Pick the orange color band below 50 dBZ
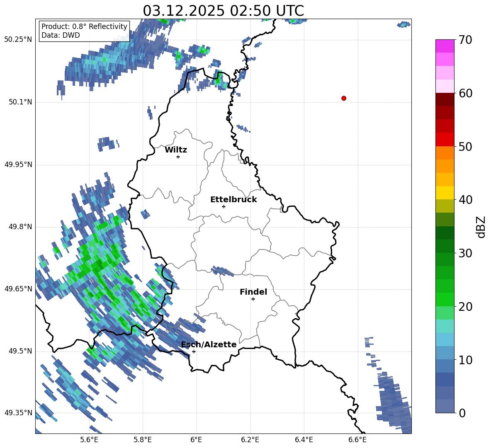The width and height of the screenshot is (491, 448). [x=445, y=153]
